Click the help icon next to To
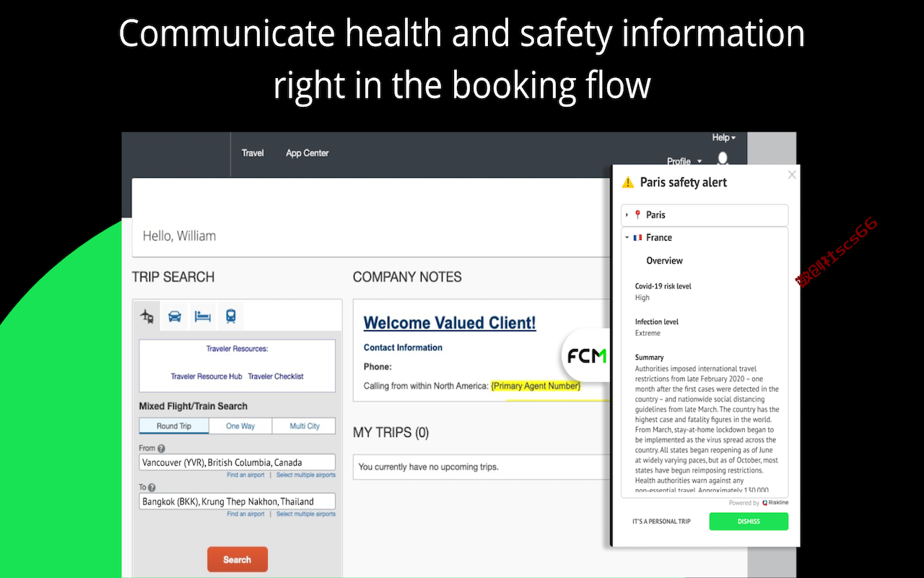Image resolution: width=924 pixels, height=578 pixels. [152, 488]
